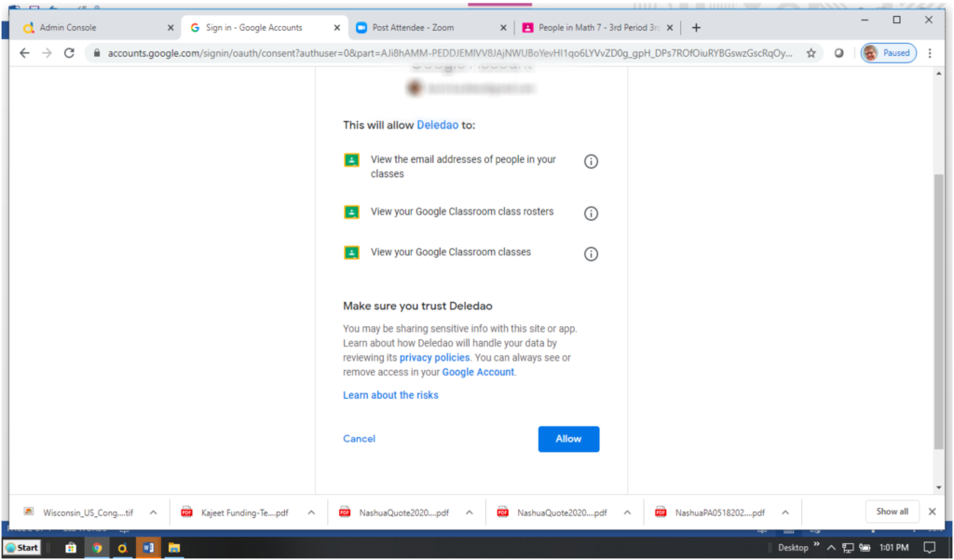Open File Explorer from the taskbar
The image size is (954, 560).
pos(174,548)
